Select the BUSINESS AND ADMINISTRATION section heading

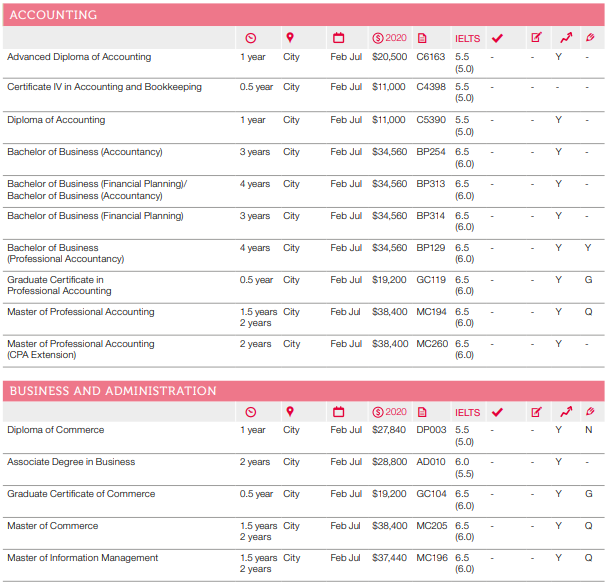(112, 391)
